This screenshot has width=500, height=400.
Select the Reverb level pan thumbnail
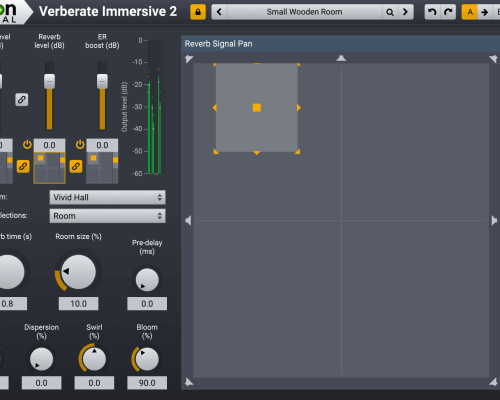[x=49, y=168]
